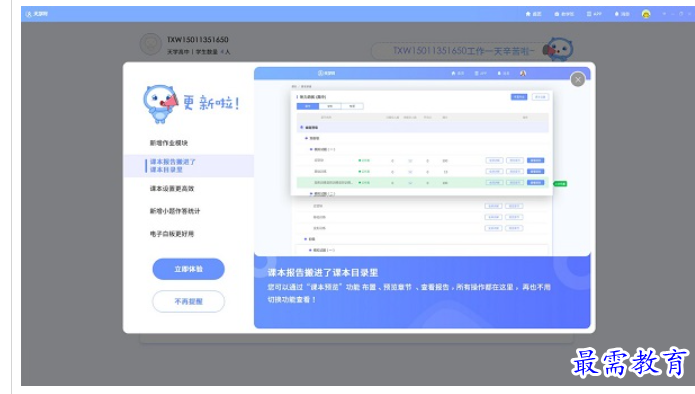This screenshot has width=695, height=394.
Task: Click the 立即体验 button
Action: [188, 269]
